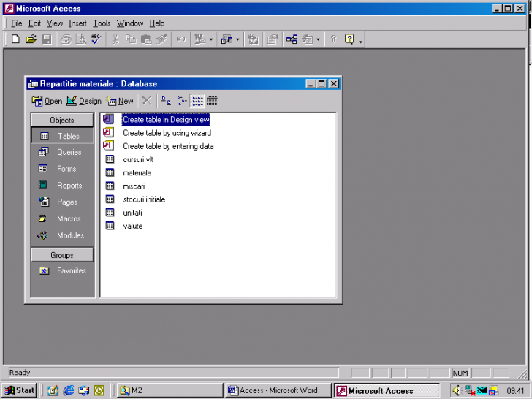Image resolution: width=532 pixels, height=399 pixels.
Task: Click the Windows Start button
Action: (19, 390)
